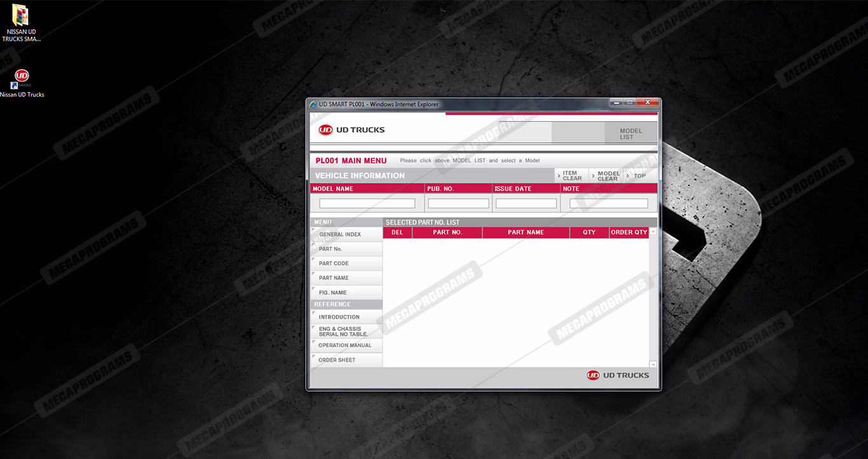Image resolution: width=868 pixels, height=459 pixels.
Task: Open FIG. NAME menu entry
Action: 347,293
